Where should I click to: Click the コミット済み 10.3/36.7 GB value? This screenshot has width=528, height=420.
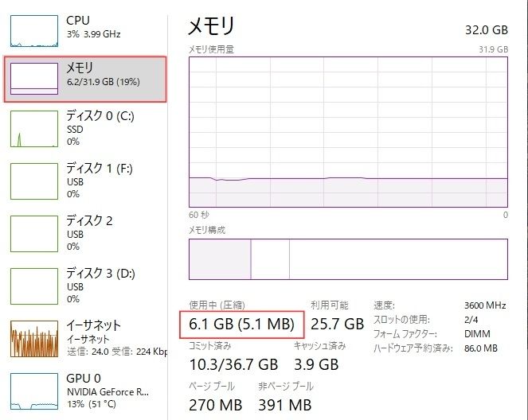(233, 364)
